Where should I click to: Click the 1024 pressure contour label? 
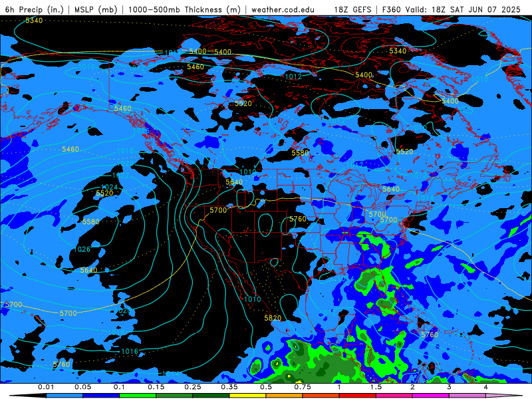(x=109, y=188)
